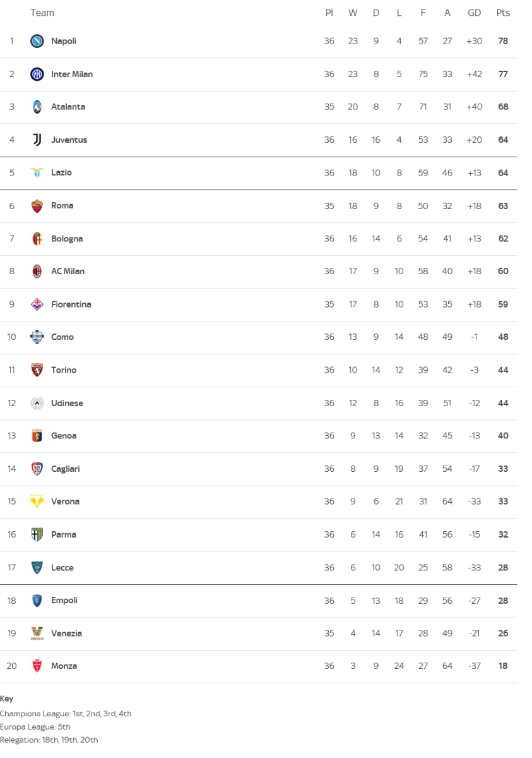Click the Bologna team name

67,238
